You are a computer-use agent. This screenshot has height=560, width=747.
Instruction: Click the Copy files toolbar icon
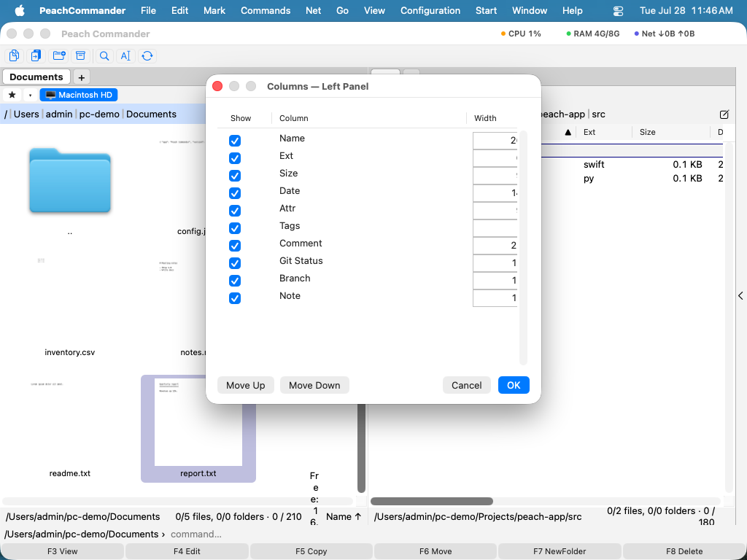pyautogui.click(x=15, y=55)
